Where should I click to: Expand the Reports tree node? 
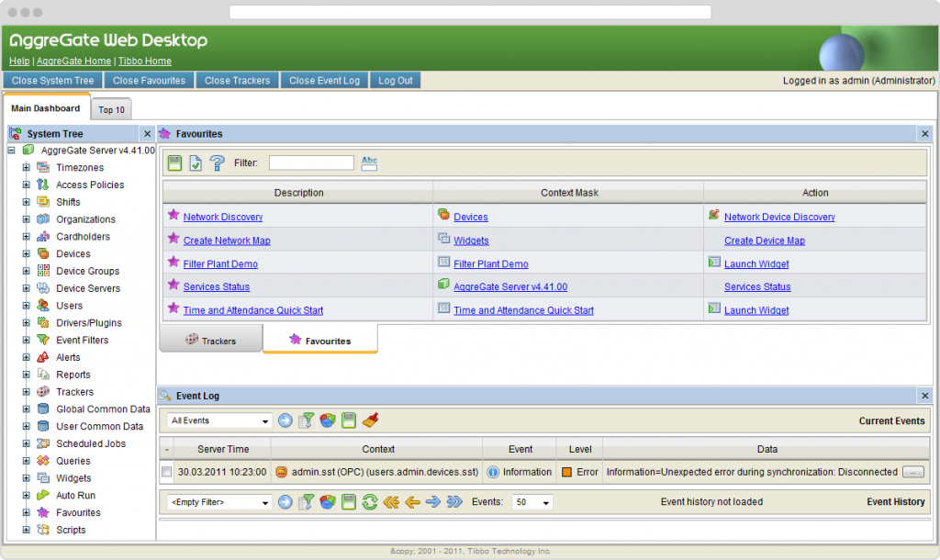tap(26, 375)
